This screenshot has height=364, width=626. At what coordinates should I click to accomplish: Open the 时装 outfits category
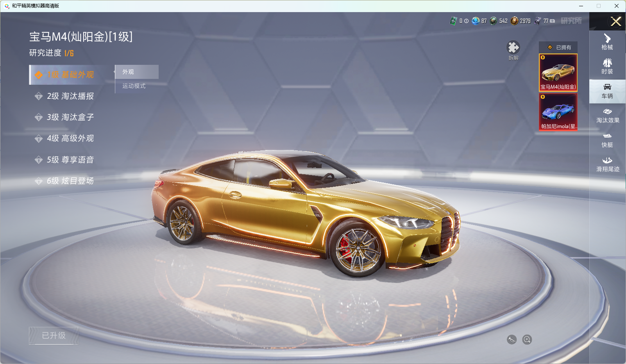607,66
